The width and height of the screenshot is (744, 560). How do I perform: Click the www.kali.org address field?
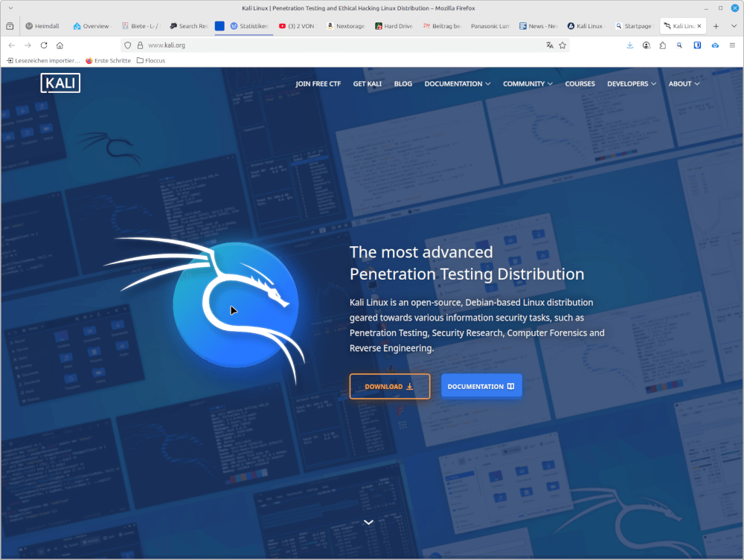pyautogui.click(x=345, y=45)
